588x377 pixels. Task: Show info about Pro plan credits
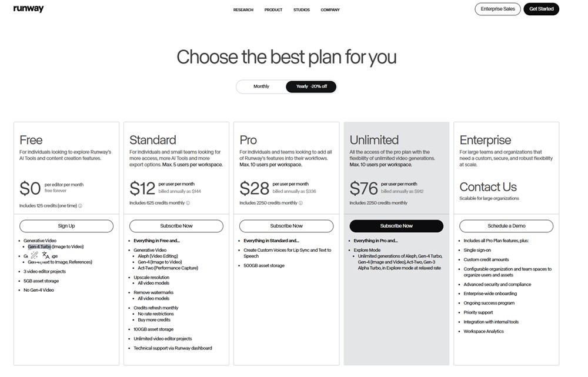[x=300, y=203]
